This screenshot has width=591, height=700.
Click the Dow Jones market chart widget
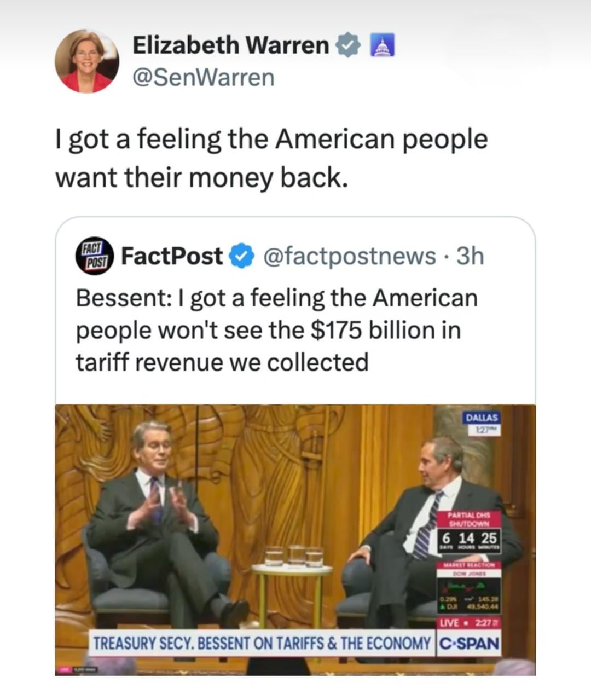coord(470,588)
